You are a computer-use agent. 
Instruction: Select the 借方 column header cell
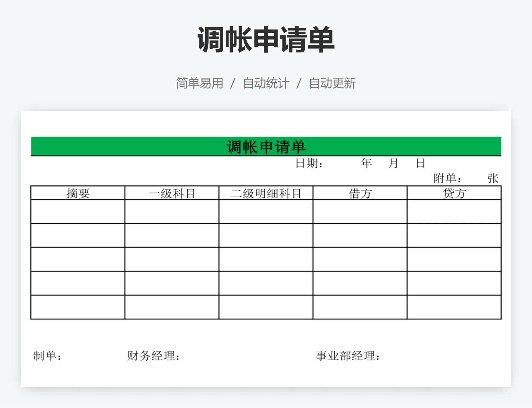(x=360, y=193)
